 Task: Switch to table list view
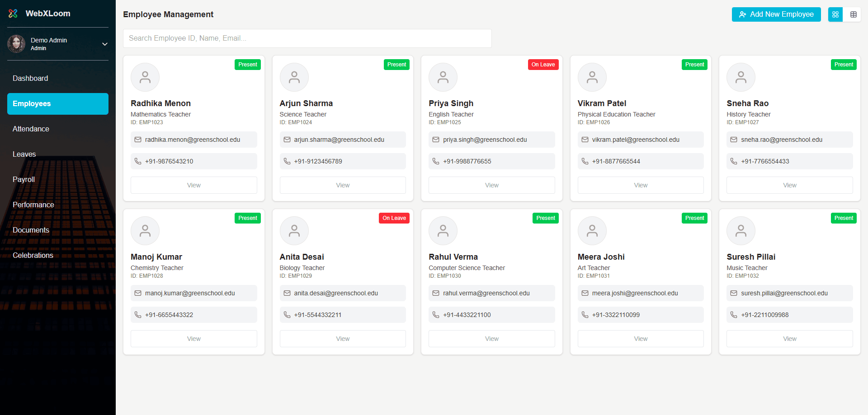coord(853,14)
